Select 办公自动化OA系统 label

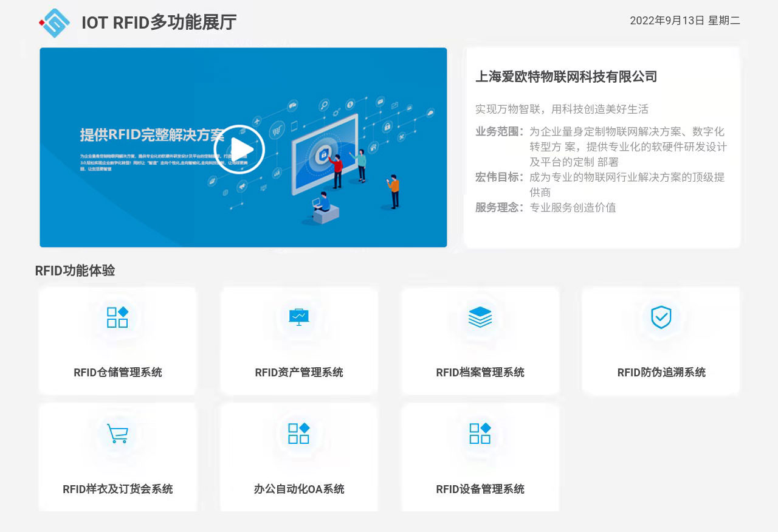299,489
